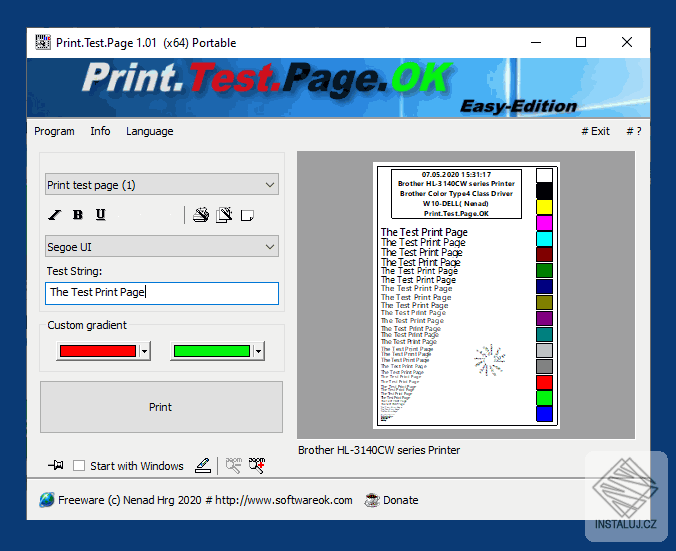
Task: Open the Language menu
Action: [x=150, y=131]
